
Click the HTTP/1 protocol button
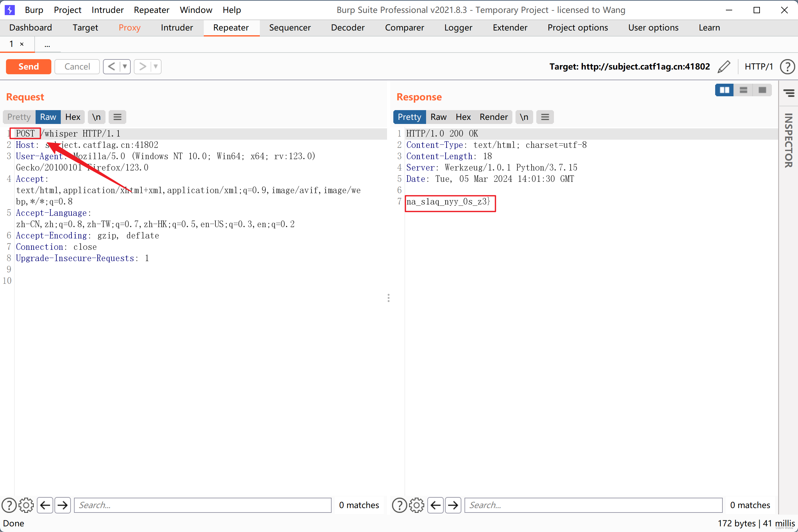click(x=759, y=66)
